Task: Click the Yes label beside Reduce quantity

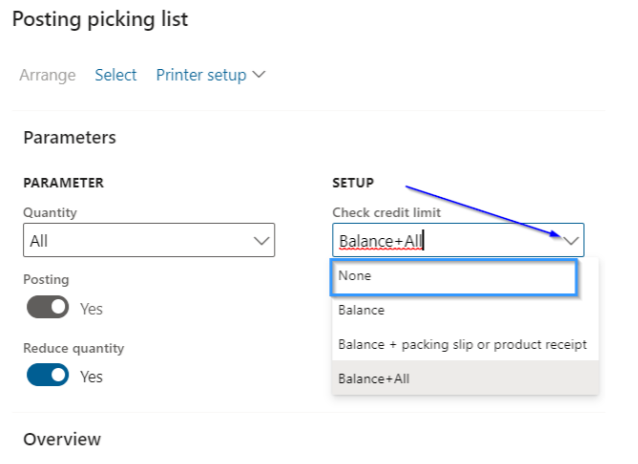Action: pyautogui.click(x=91, y=377)
